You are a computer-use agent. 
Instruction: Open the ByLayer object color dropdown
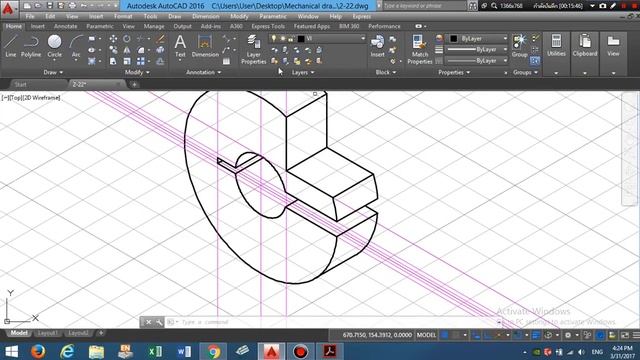(476, 38)
